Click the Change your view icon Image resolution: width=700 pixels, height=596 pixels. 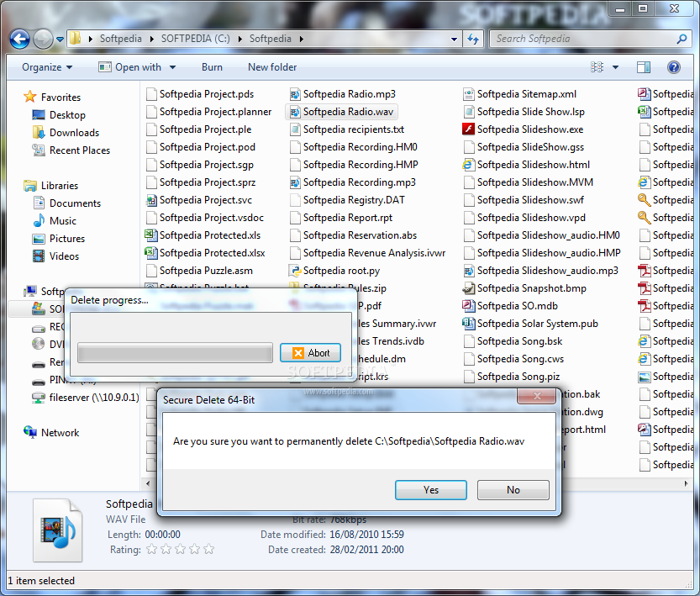597,67
